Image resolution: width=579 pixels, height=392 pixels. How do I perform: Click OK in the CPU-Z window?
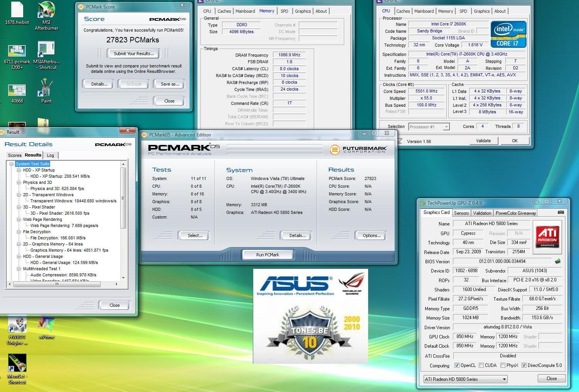coord(515,141)
